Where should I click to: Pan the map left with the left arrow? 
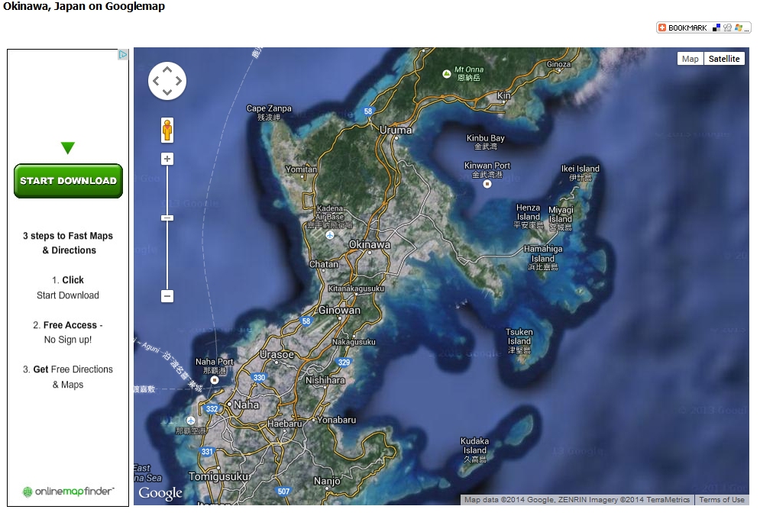point(156,81)
